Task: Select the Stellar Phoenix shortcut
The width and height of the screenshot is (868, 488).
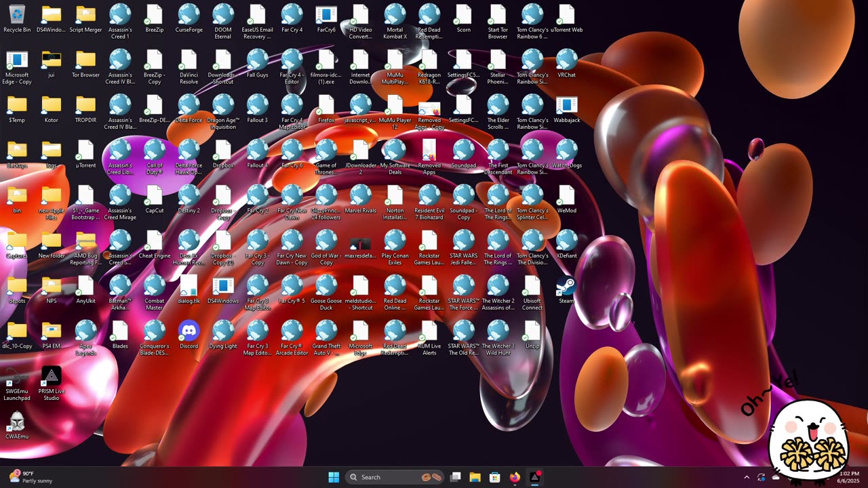Action: coord(498,68)
